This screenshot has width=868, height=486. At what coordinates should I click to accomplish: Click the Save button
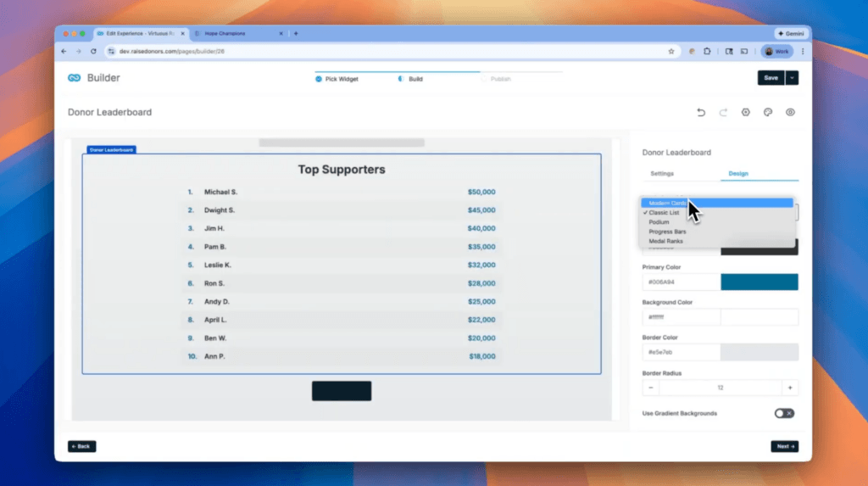tap(771, 77)
